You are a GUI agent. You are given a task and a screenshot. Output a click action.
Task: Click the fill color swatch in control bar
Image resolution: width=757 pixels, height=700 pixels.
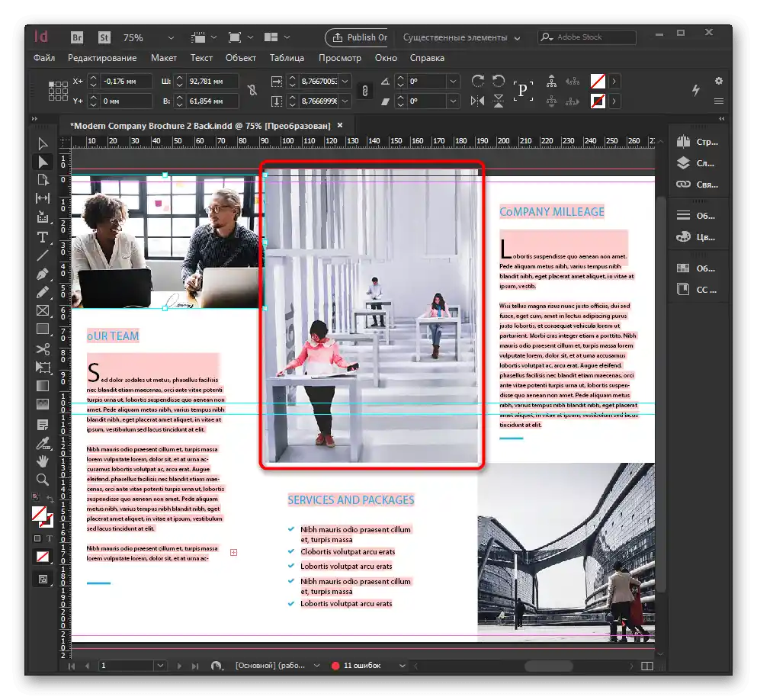pyautogui.click(x=598, y=81)
